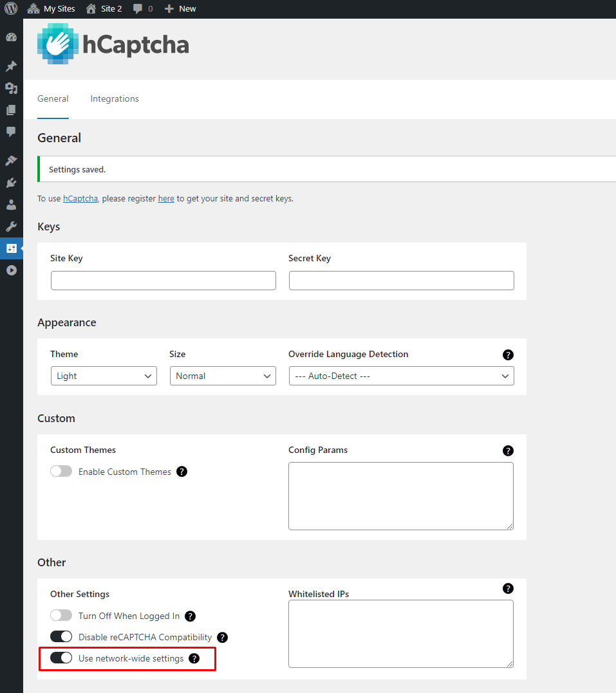
Task: Focus the Secret Key input field
Action: (402, 281)
